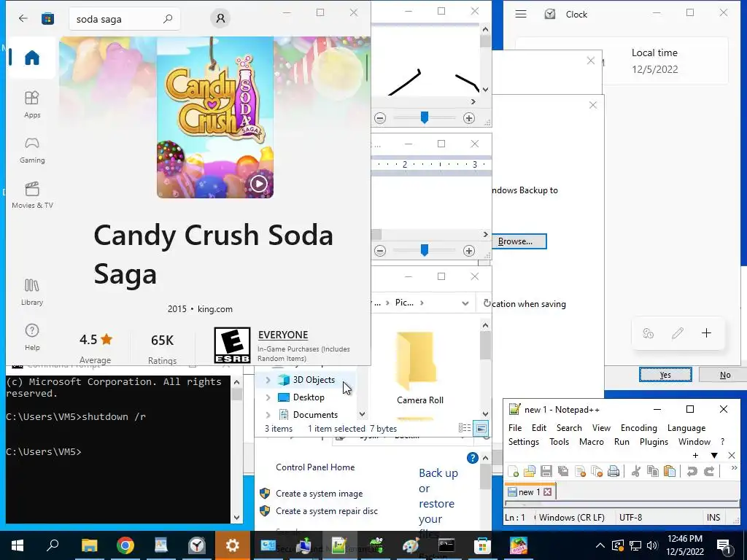Switch to large icons view in File Explorer
Viewport: 747px width, 560px height.
481,428
